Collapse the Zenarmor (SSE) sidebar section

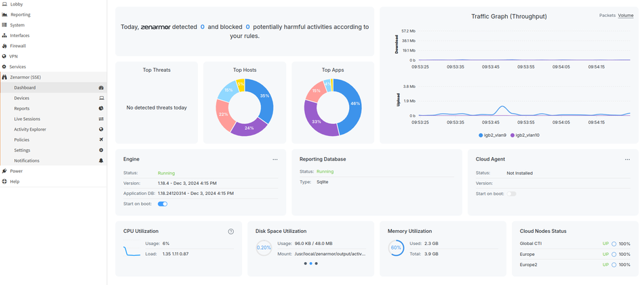tap(27, 77)
